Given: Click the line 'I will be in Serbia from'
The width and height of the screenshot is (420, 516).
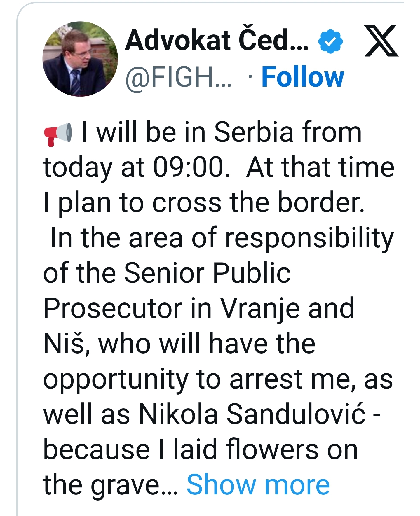Looking at the screenshot, I should click(x=222, y=132).
